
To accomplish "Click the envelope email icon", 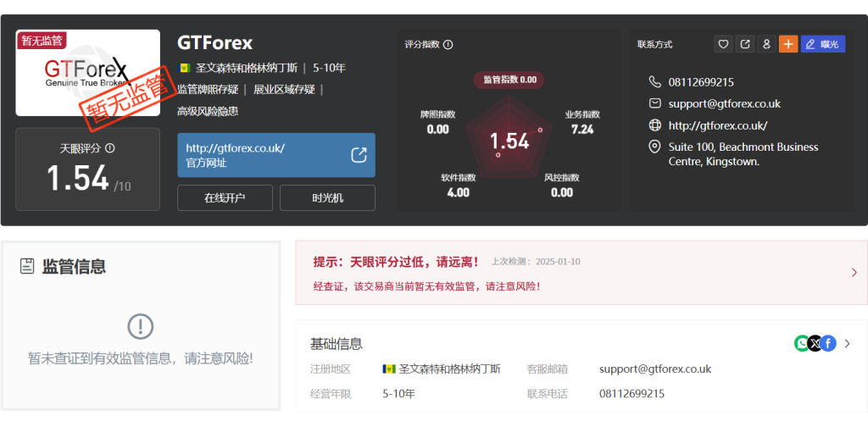I will pyautogui.click(x=655, y=103).
